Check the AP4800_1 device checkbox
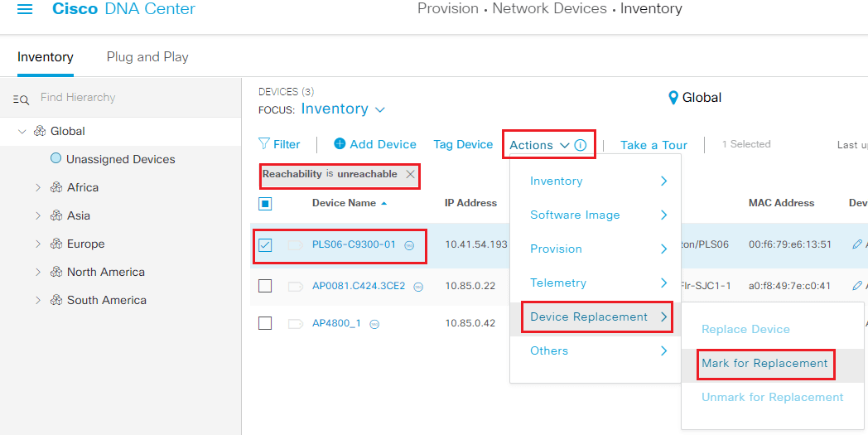Image resolution: width=868 pixels, height=435 pixels. [265, 323]
